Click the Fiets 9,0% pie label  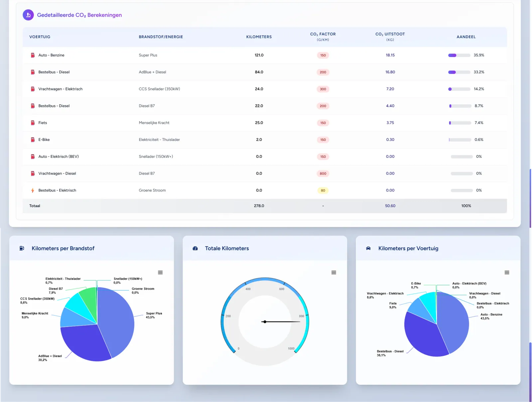(393, 305)
